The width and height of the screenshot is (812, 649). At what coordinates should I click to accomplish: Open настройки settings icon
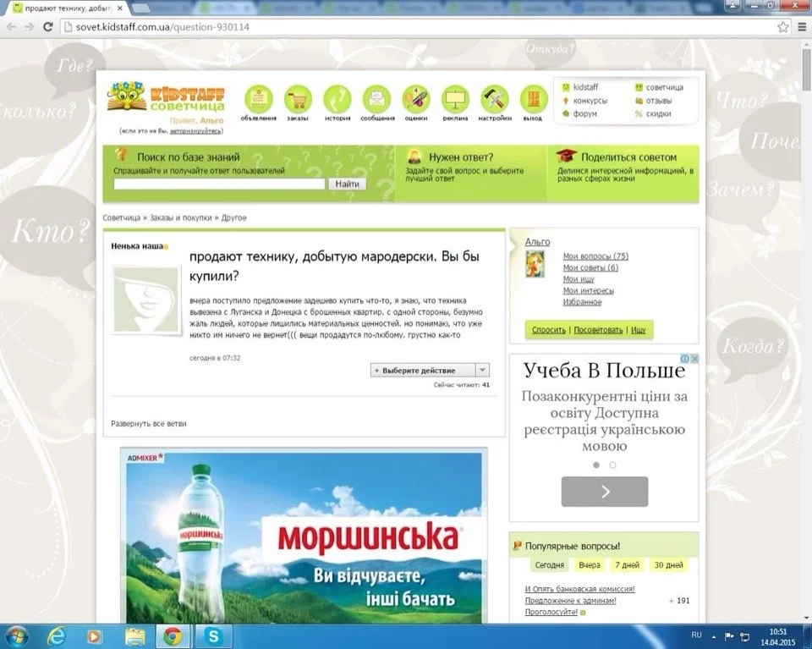pyautogui.click(x=494, y=97)
